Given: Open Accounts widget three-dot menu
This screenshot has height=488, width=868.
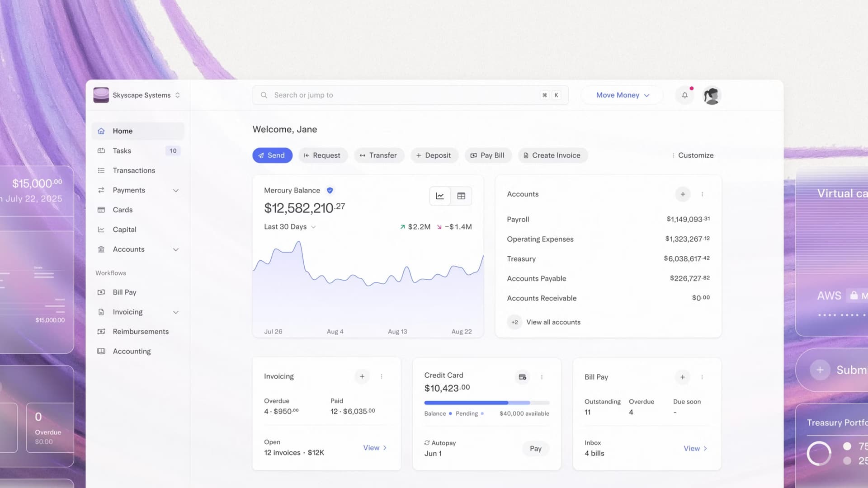Looking at the screenshot, I should click(702, 194).
